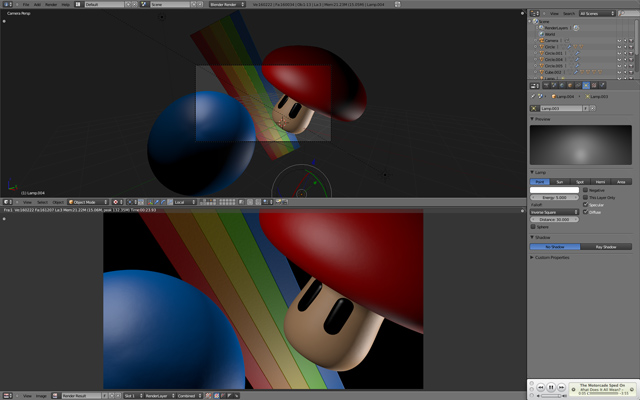Select the Ray Shadow button

(x=607, y=246)
